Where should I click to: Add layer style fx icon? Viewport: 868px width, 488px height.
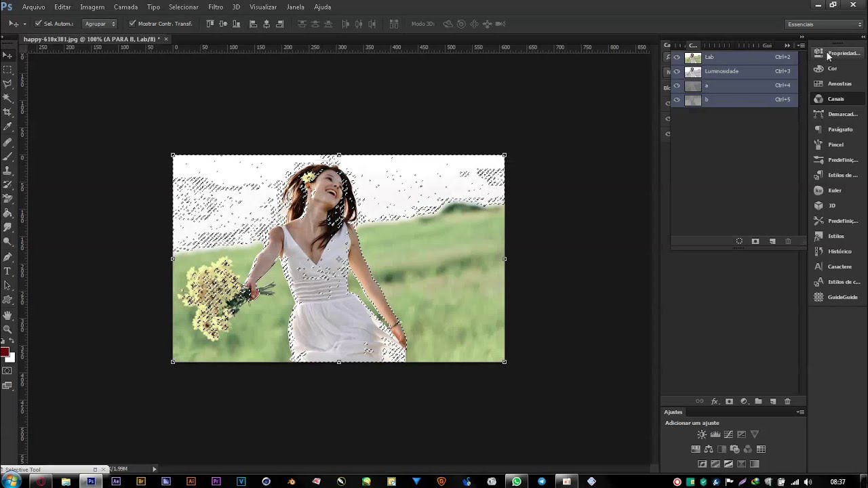tap(714, 401)
